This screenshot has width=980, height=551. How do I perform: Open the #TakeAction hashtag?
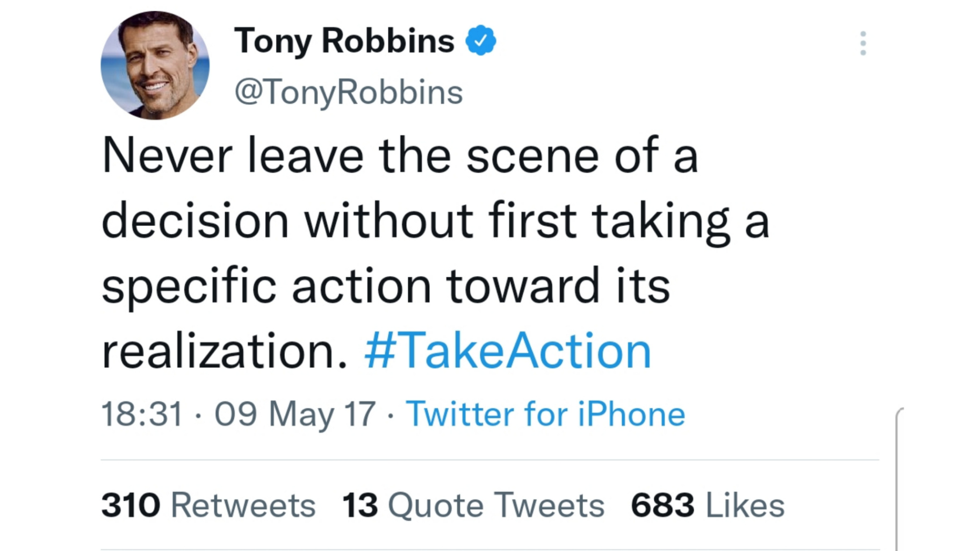[x=507, y=351]
